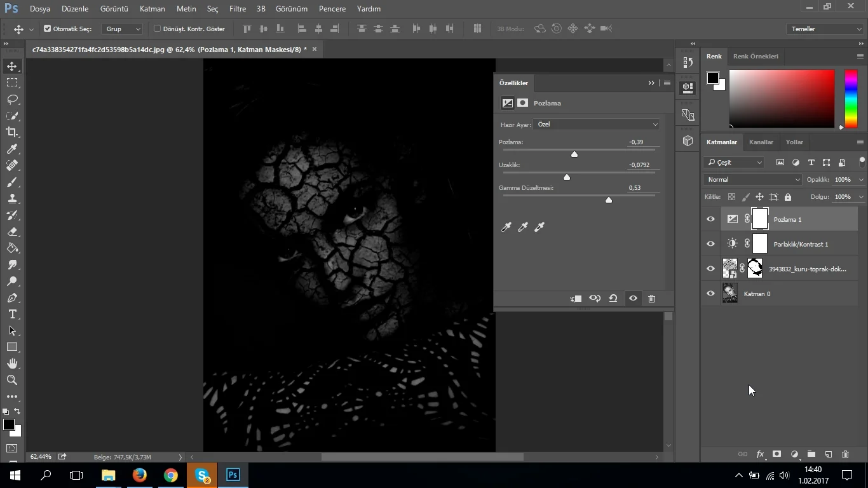
Task: Select the Pozlama 1 layer mask thumbnail
Action: point(760,219)
